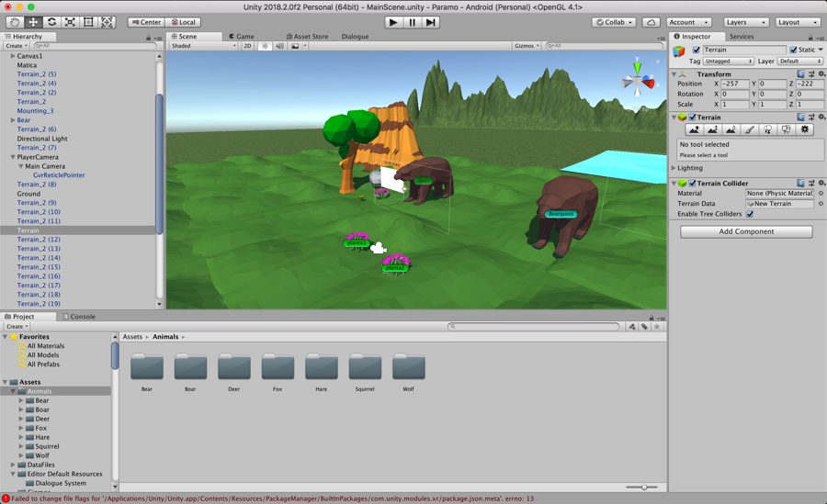Screen dimensions: 827x504
Task: Open the Gizmos dropdown
Action: [x=527, y=46]
